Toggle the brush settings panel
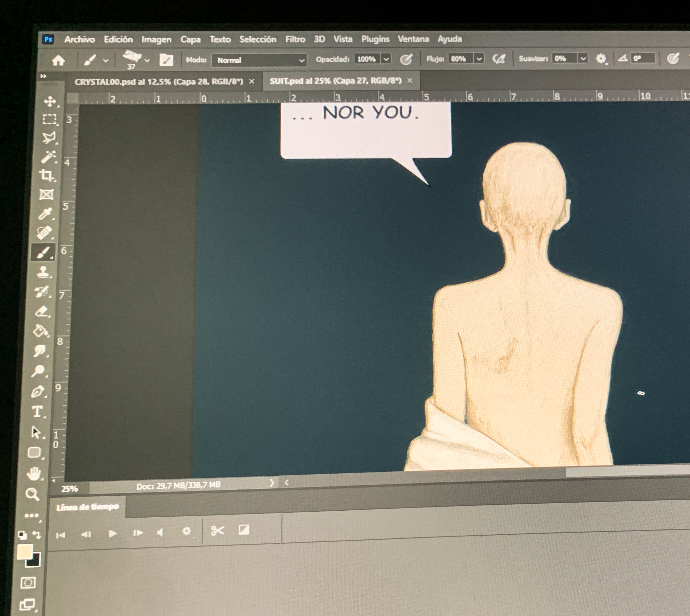690x616 pixels. click(166, 60)
